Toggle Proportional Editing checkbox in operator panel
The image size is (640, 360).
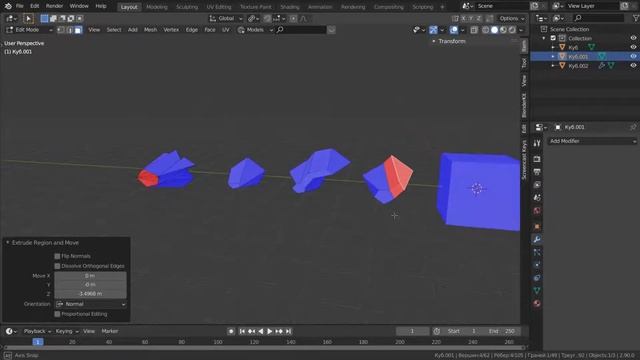pos(57,314)
